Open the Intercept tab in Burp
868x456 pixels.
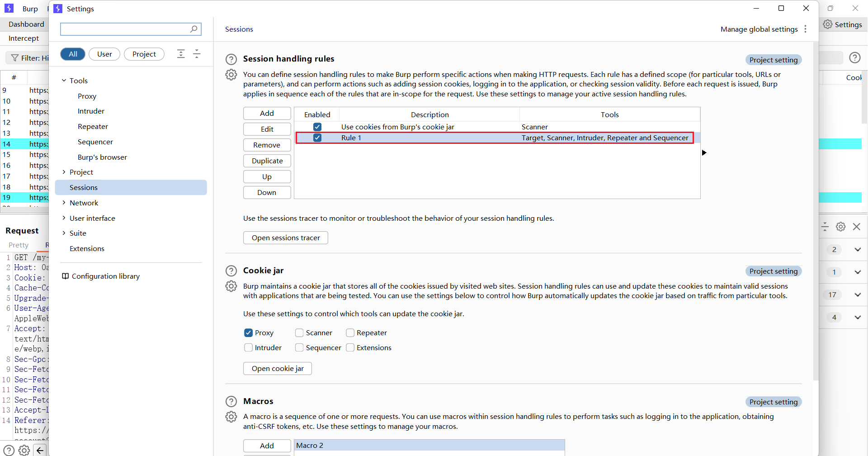[24, 38]
